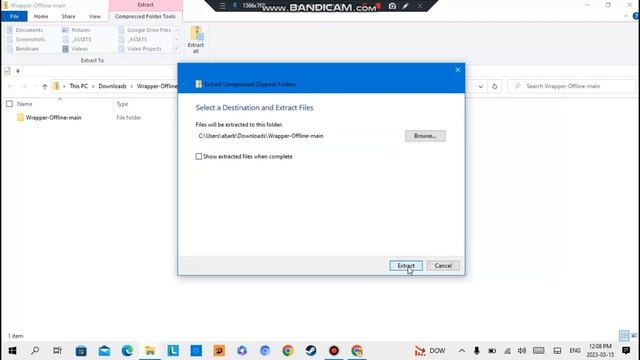Open battery status in system tray
The width and height of the screenshot is (640, 360).
492,351
